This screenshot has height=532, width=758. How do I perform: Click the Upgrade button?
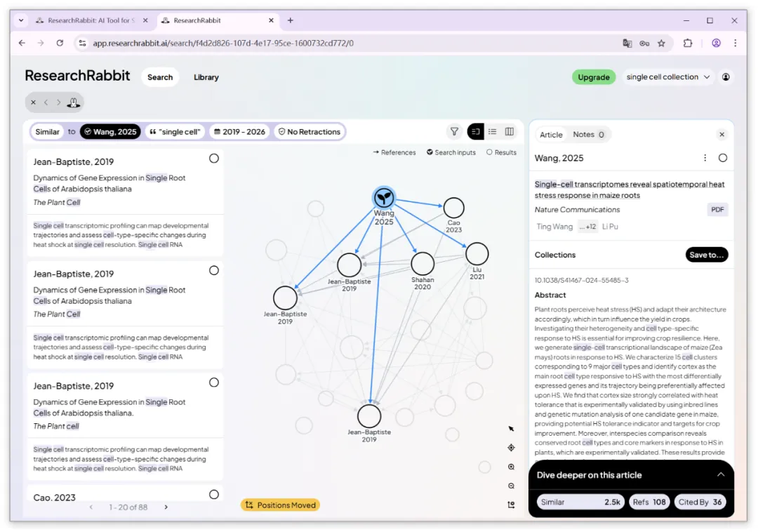[x=594, y=77]
